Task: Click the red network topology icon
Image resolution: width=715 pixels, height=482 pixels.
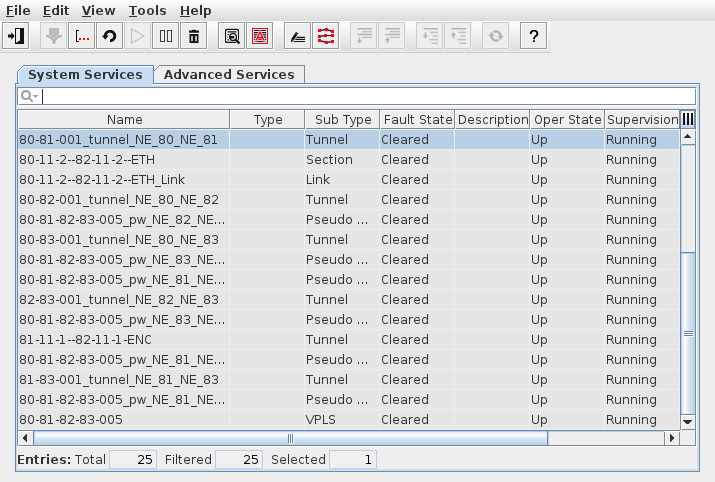Action: [x=326, y=37]
